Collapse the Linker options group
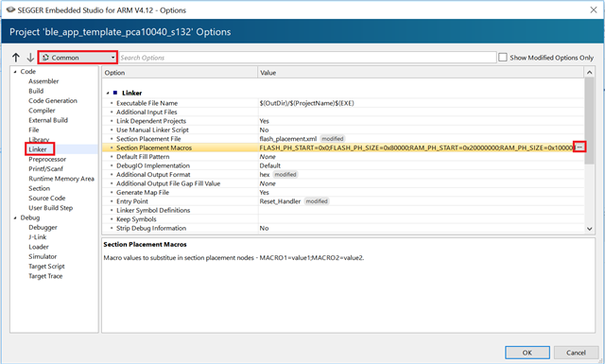The height and width of the screenshot is (364, 605). click(108, 93)
